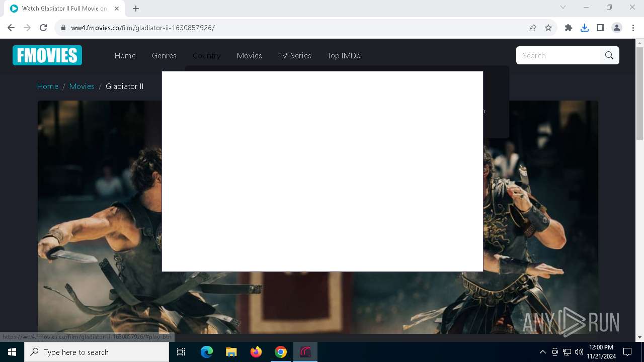
Task: Open the Home menu item
Action: (125, 56)
